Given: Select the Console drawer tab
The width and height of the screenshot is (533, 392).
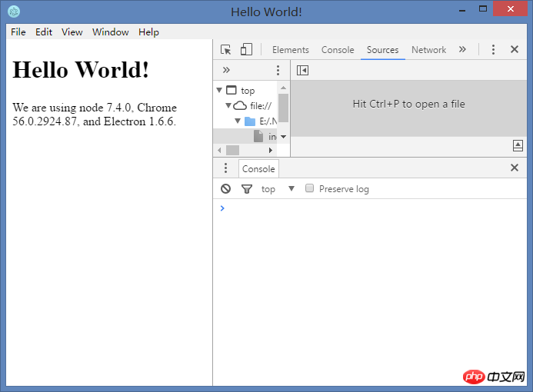Looking at the screenshot, I should [258, 169].
